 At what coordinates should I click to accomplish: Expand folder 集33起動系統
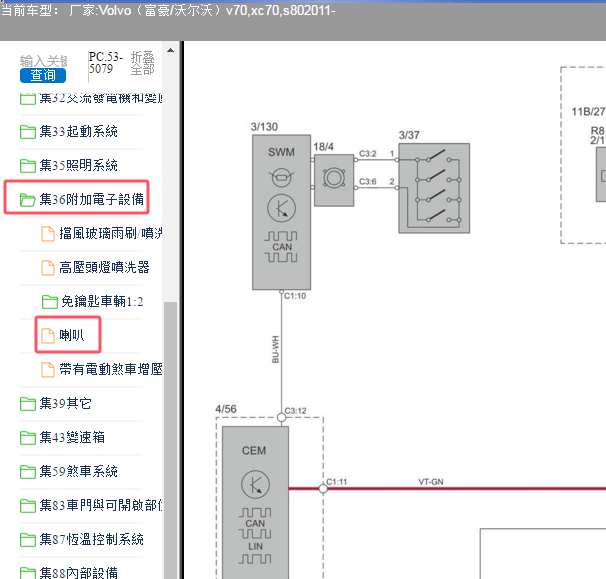coord(78,131)
